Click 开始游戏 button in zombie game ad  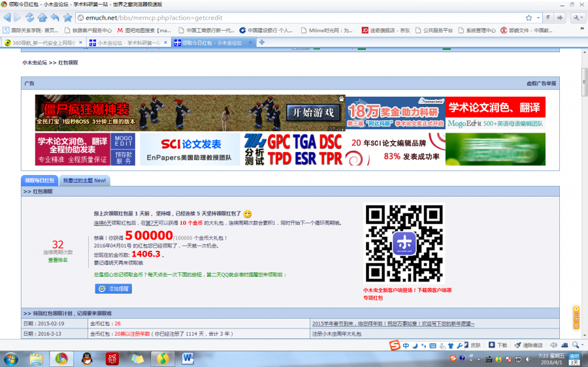313,112
